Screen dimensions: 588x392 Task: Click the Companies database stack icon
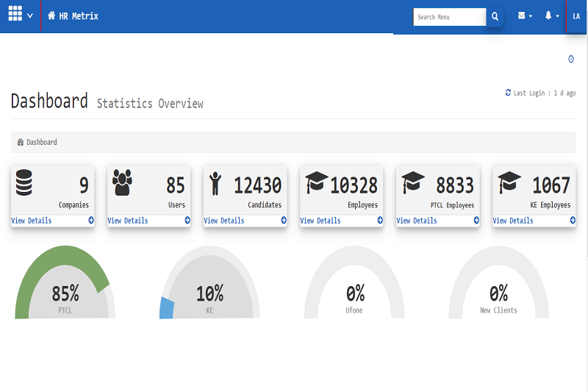click(24, 182)
